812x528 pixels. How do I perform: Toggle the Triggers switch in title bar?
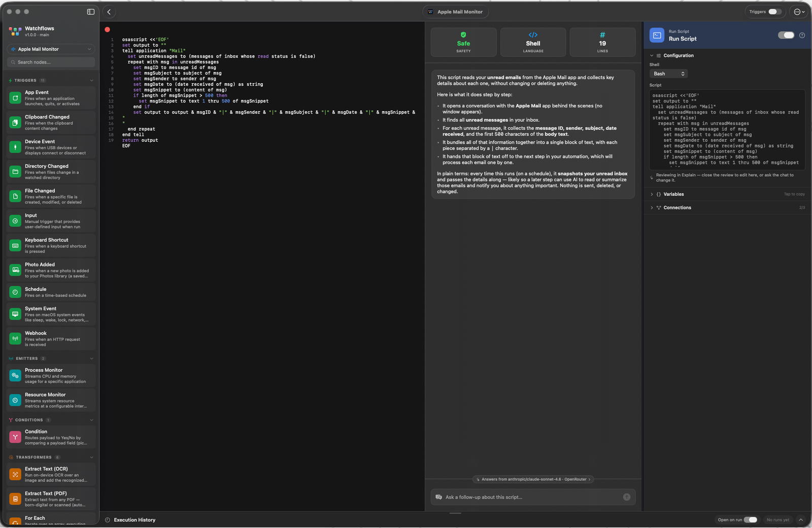[775, 12]
